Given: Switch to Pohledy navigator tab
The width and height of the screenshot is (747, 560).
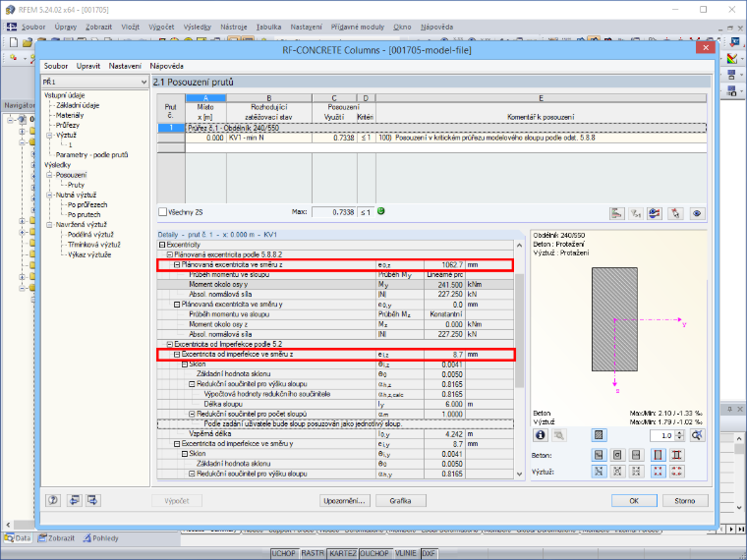Looking at the screenshot, I should click(100, 538).
